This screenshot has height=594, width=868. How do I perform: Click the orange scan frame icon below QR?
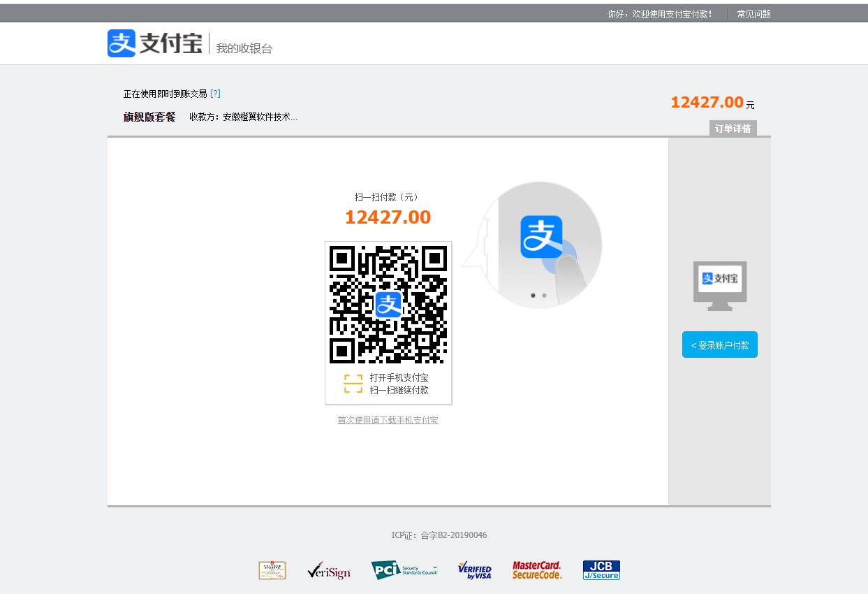coord(353,384)
